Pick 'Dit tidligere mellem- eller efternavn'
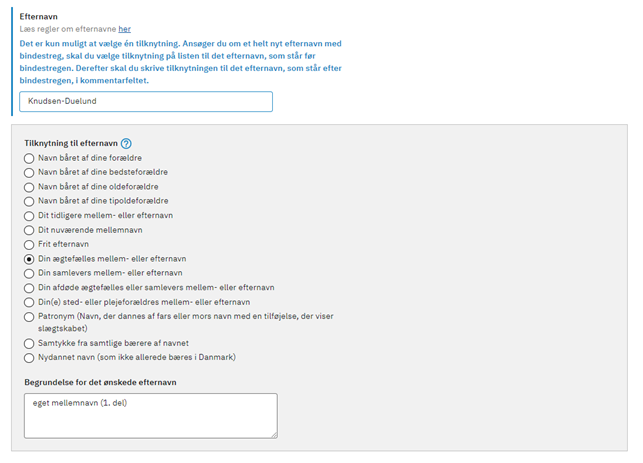 click(29, 216)
